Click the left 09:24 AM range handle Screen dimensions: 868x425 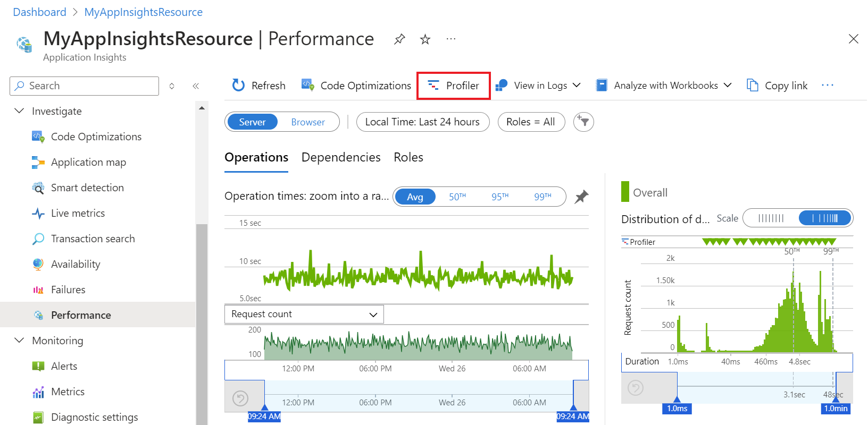264,416
